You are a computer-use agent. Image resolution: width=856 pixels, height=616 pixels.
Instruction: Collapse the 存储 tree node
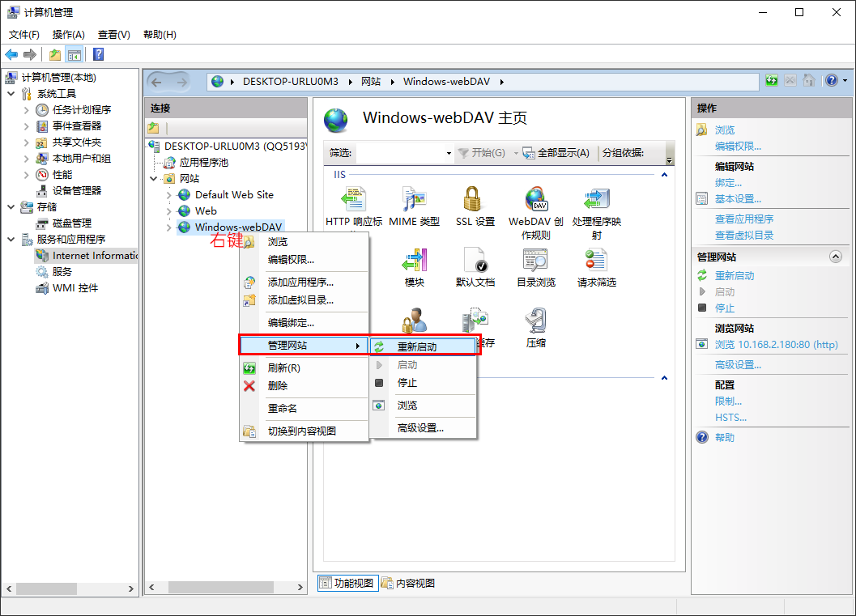(x=11, y=206)
